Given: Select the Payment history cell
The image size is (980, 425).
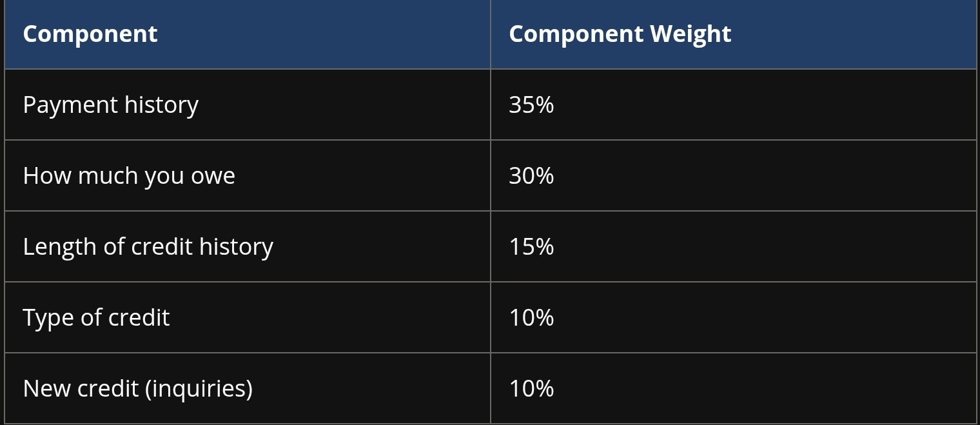Looking at the screenshot, I should point(110,104).
